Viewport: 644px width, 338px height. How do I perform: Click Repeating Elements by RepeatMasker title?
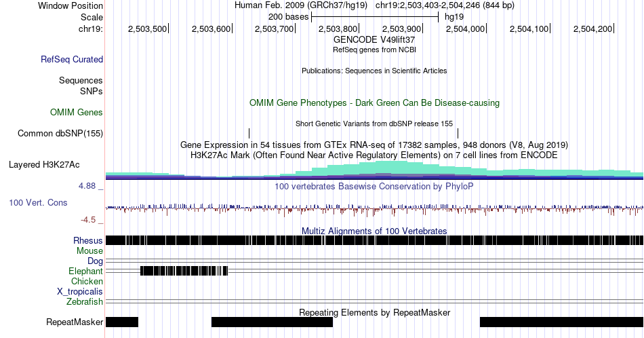375,312
